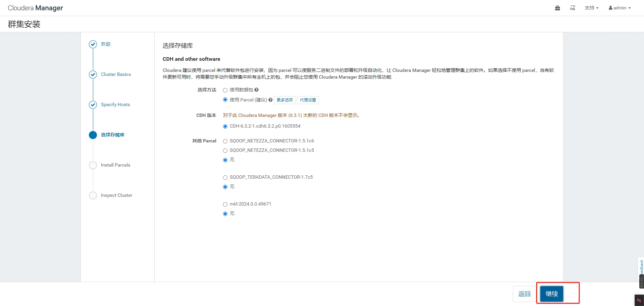
Task: Click the CDH and other software heading
Action: tap(192, 59)
